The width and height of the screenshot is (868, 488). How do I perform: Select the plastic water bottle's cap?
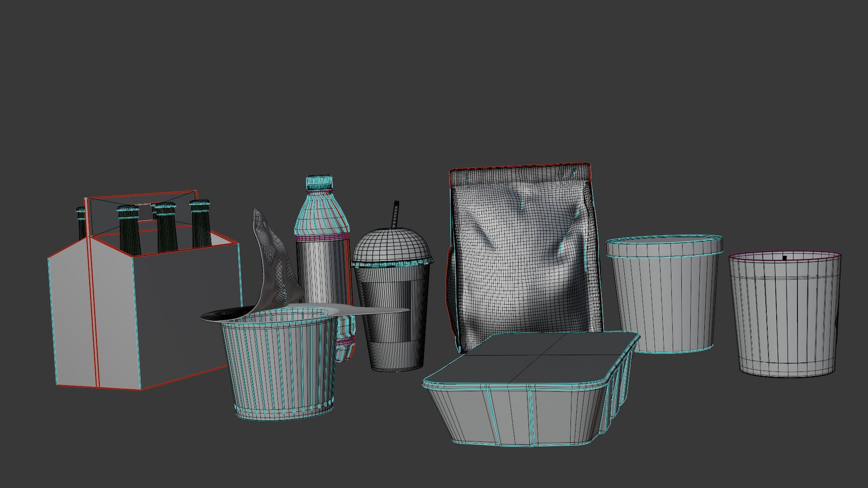[x=319, y=183]
